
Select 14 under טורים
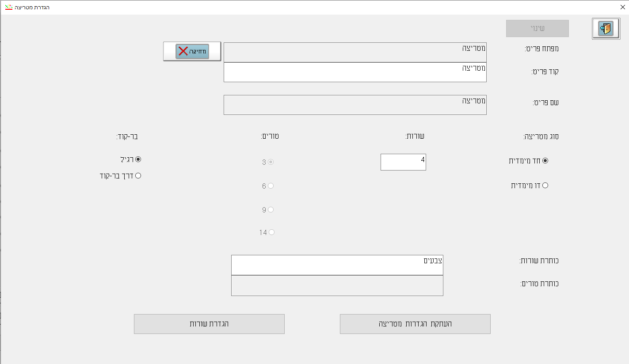pyautogui.click(x=271, y=232)
